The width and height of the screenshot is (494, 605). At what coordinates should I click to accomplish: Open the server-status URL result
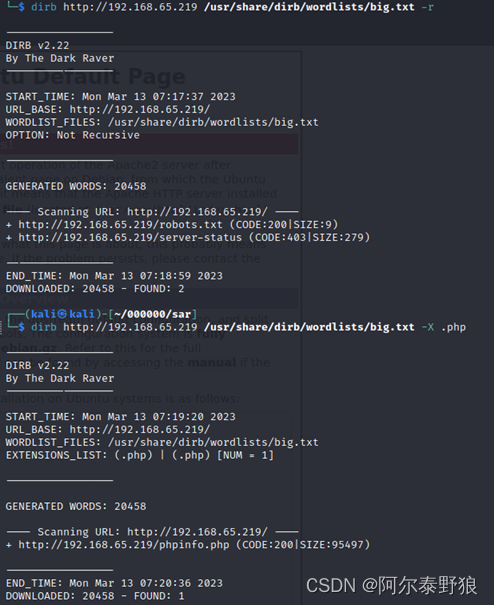130,237
